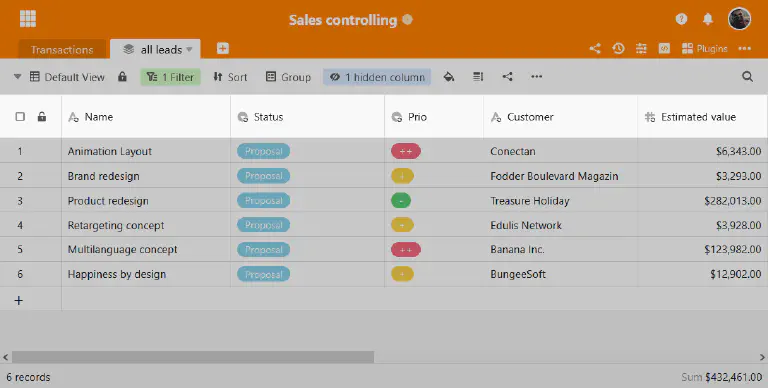Click the search magnifier icon
The image size is (768, 388).
point(747,76)
